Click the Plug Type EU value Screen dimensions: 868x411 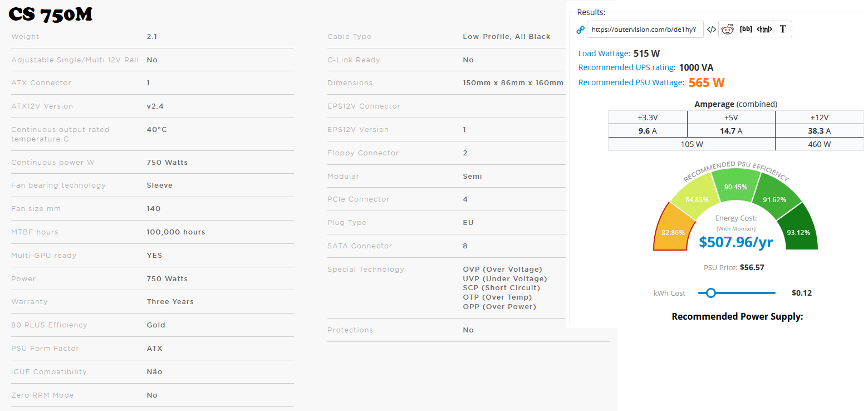468,222
